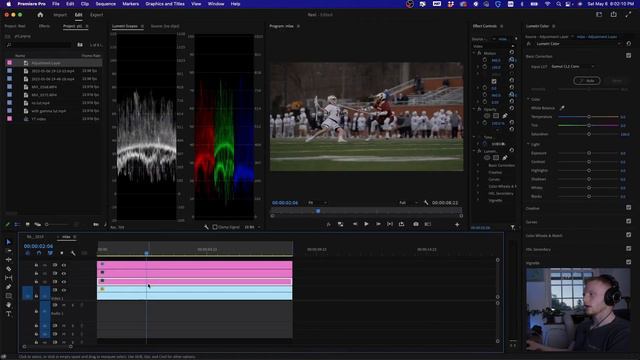Click the Home icon in workspace bar
This screenshot has height=360, width=640.
pyautogui.click(x=40, y=15)
